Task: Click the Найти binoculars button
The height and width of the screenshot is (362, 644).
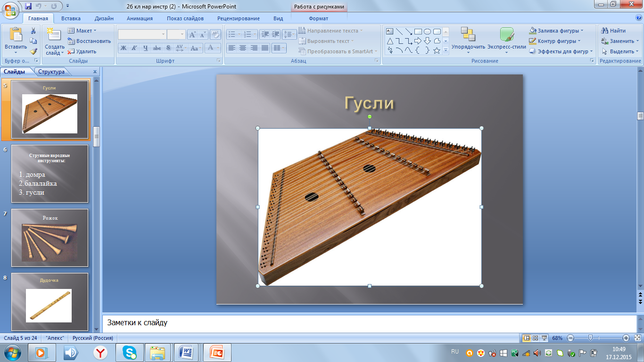Action: (x=614, y=31)
